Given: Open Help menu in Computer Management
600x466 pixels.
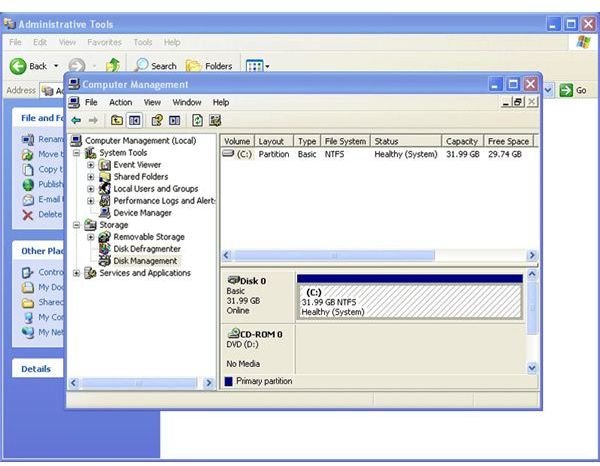Looking at the screenshot, I should (221, 102).
